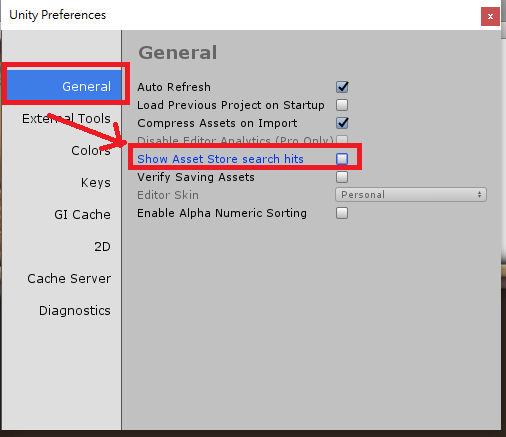Select the 2D preferences section
The width and height of the screenshot is (506, 437).
tap(102, 246)
